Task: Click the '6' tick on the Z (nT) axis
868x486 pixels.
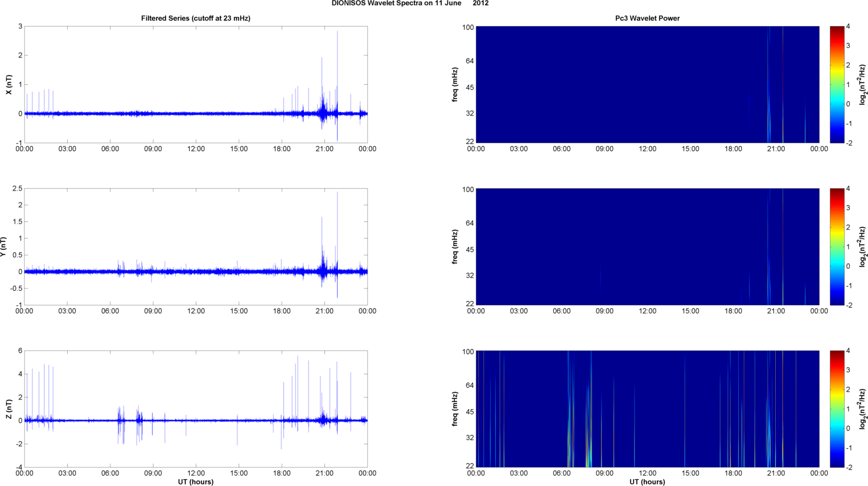Action: click(20, 351)
